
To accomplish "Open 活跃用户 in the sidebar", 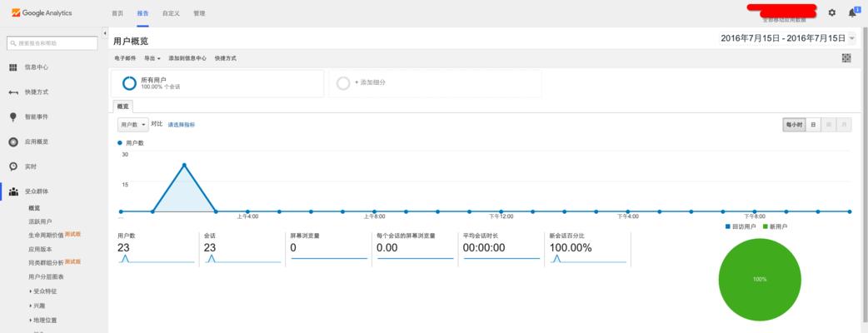I will (41, 221).
